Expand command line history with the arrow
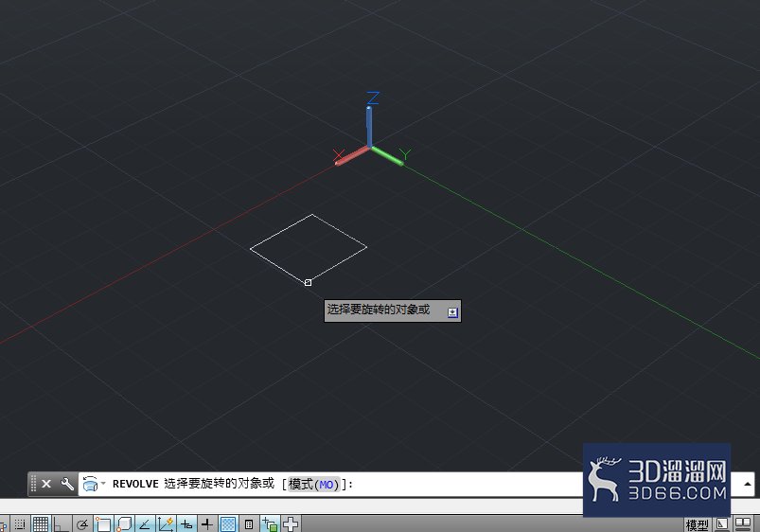Viewport: 760px width, 532px height. 747,484
